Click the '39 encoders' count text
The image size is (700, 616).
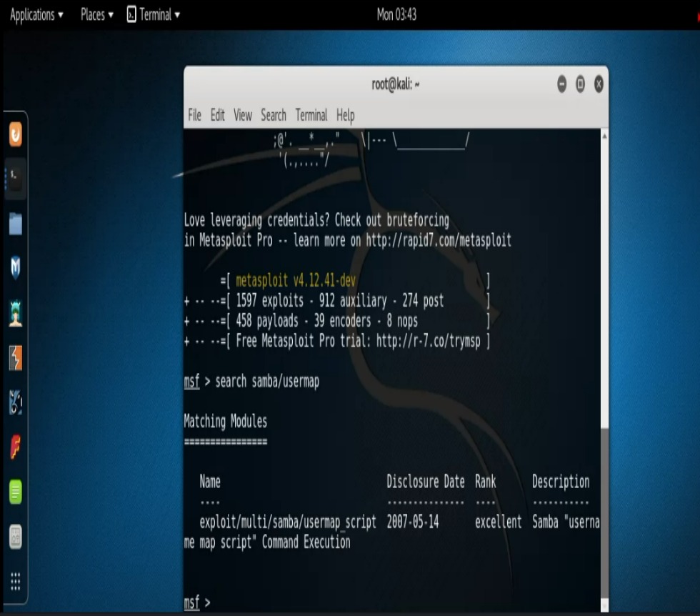tap(342, 321)
